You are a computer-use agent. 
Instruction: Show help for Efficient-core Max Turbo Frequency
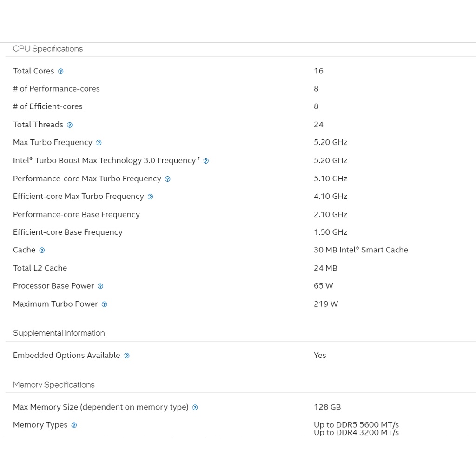pyautogui.click(x=150, y=197)
